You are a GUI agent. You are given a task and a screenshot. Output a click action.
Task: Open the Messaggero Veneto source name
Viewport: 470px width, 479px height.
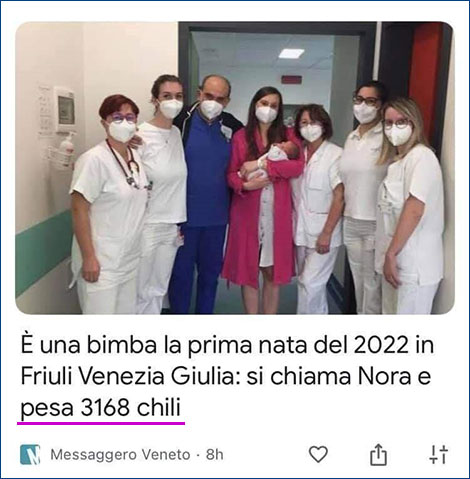point(120,455)
